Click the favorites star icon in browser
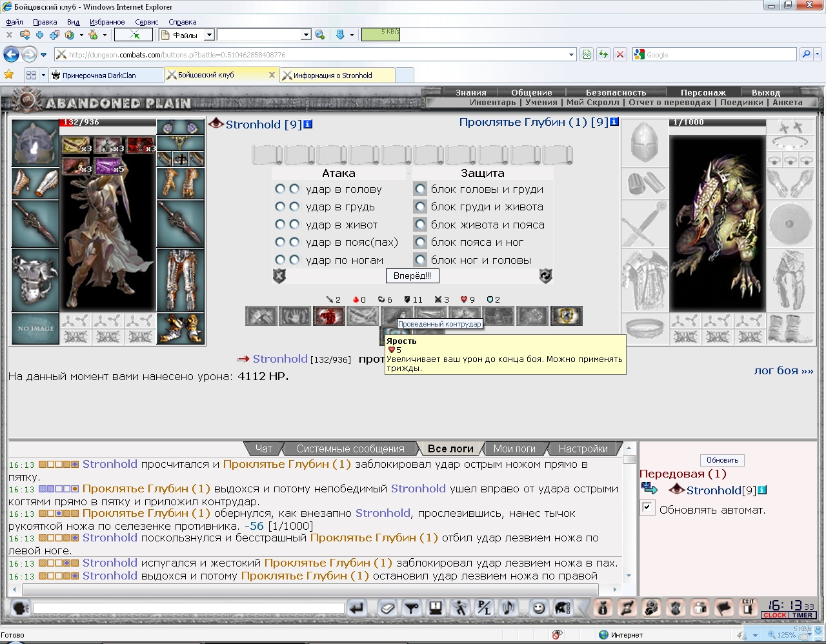Image resolution: width=826 pixels, height=644 pixels. tap(9, 75)
